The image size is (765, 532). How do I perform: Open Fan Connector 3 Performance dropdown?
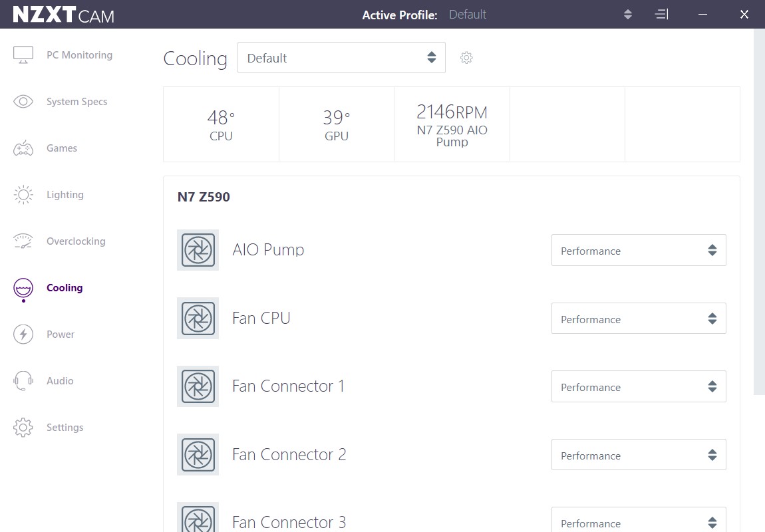click(x=639, y=520)
